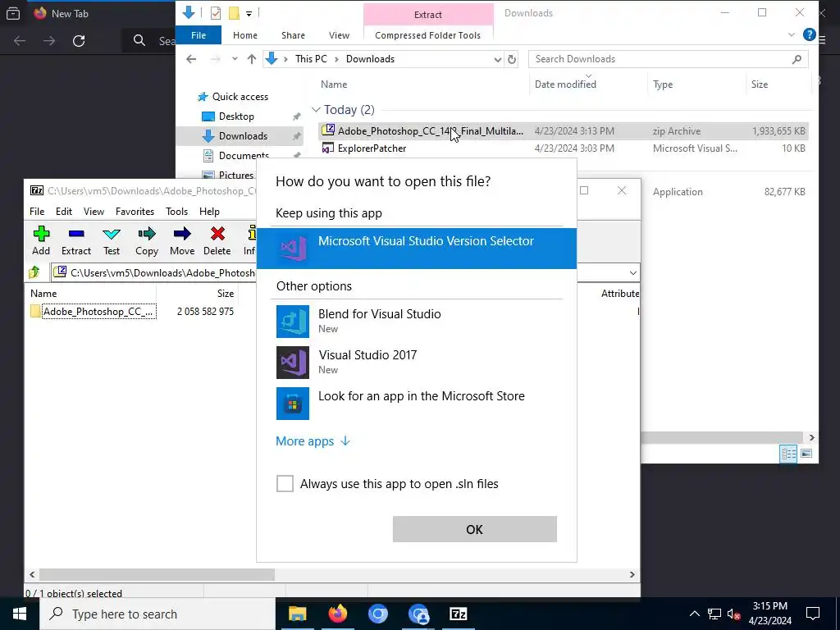Click the taskbar clock
This screenshot has width=840, height=630.
click(x=769, y=614)
